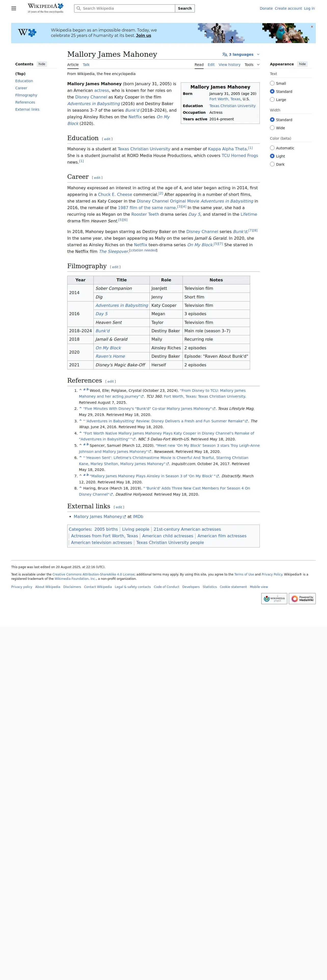This screenshot has height=980, width=327.
Task: Open IMDb link in External links
Action: point(138,517)
